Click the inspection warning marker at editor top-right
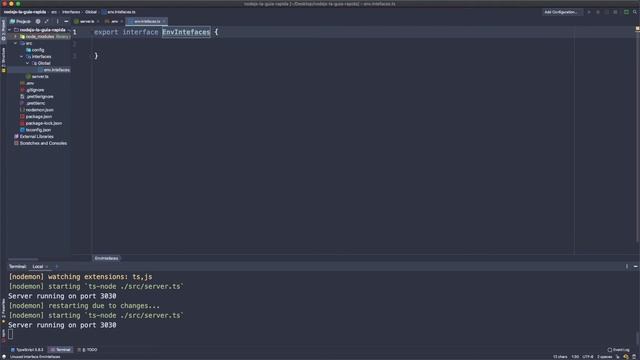Viewport: 640px width, 360px height. click(x=637, y=29)
